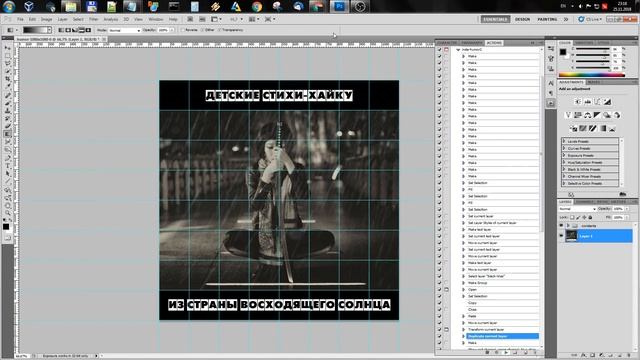Add a Black & White adjustment
Image resolution: width=640 pixels, height=360 pixels.
click(597, 115)
